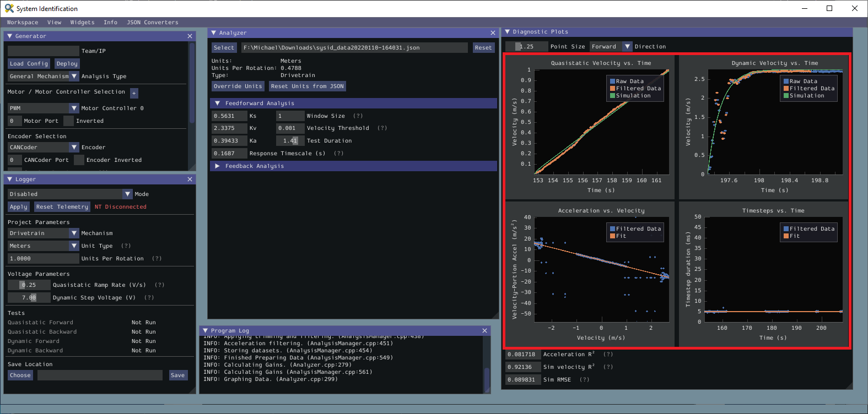868x414 pixels.
Task: Click Select in the Analyzer
Action: pyautogui.click(x=224, y=48)
